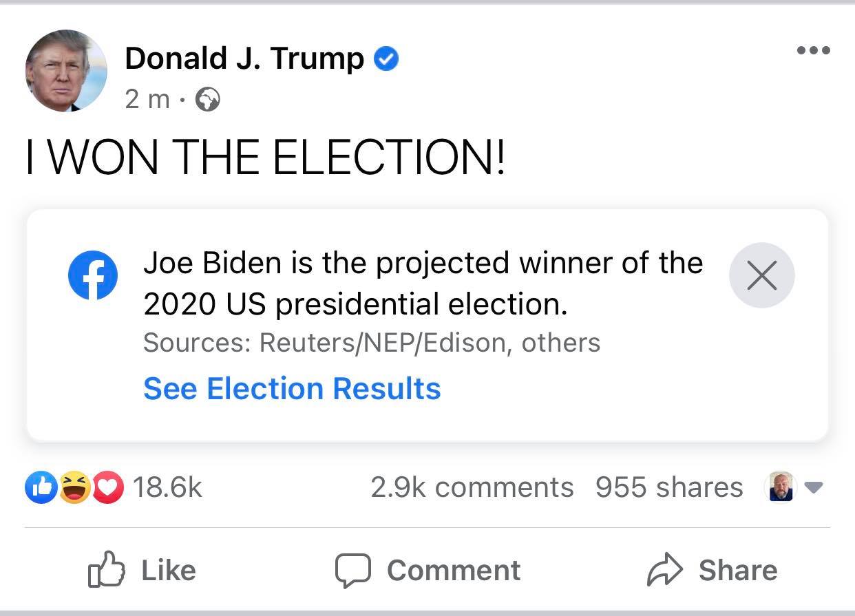Open the See Election Results link
The width and height of the screenshot is (855, 616).
[x=292, y=389]
